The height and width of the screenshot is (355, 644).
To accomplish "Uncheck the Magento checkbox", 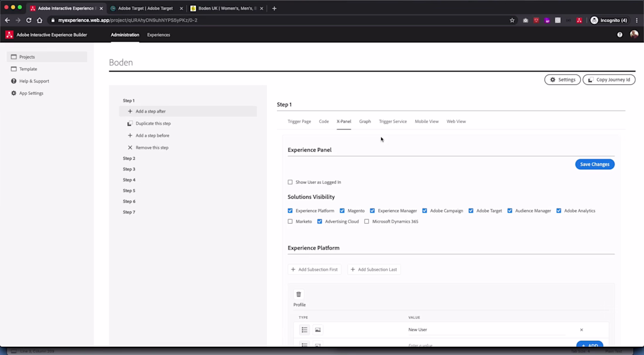I will 342,211.
